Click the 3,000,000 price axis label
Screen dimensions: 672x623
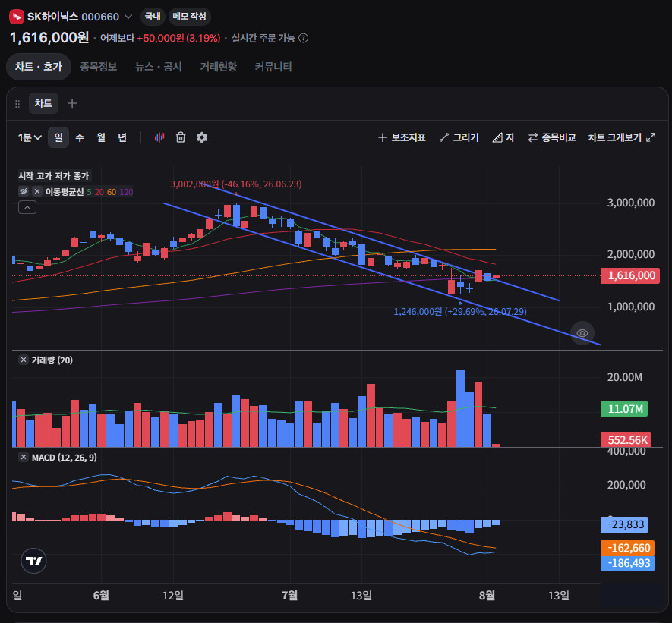(x=630, y=203)
